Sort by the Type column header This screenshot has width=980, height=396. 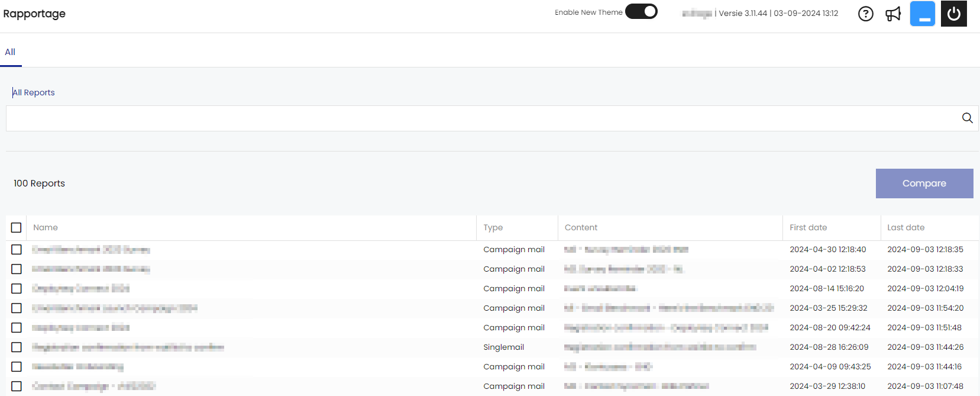(493, 227)
